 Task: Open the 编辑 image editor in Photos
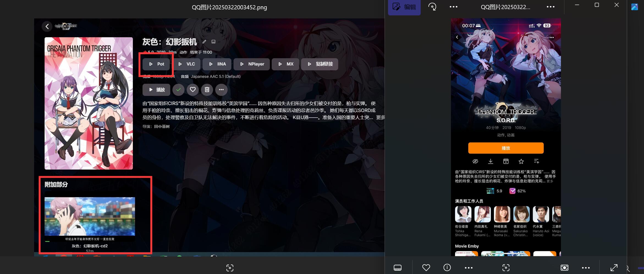[404, 7]
